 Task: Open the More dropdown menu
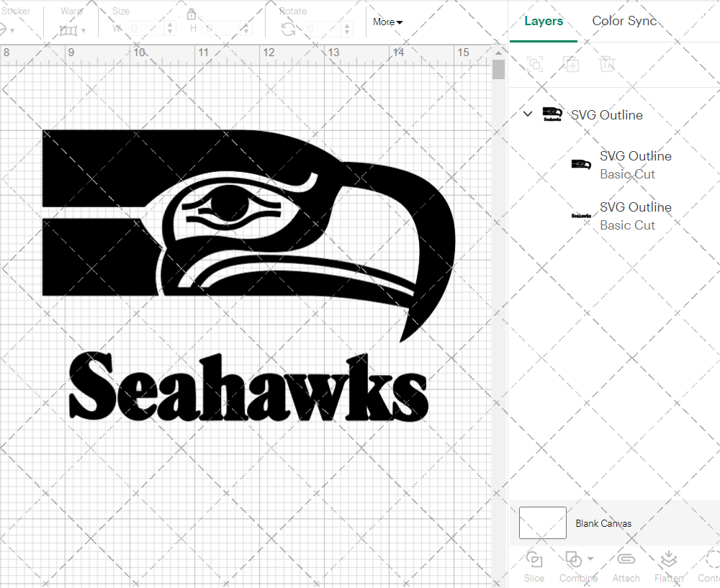(x=387, y=22)
